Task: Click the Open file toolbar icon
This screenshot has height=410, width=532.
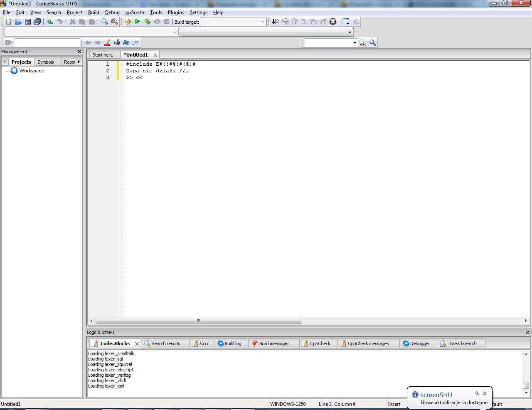Action: [18, 22]
